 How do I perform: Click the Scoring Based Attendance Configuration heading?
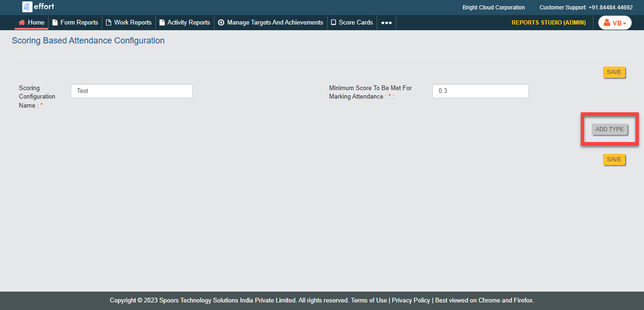[88, 41]
